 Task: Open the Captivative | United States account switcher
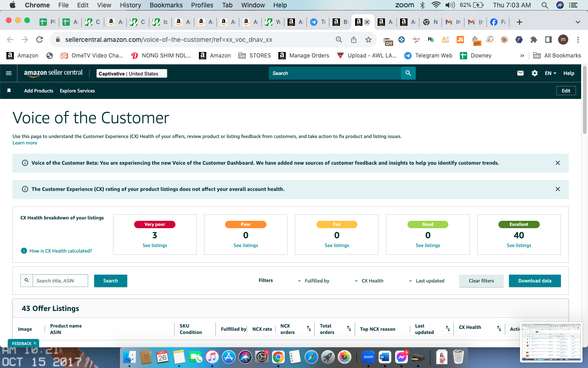click(132, 74)
